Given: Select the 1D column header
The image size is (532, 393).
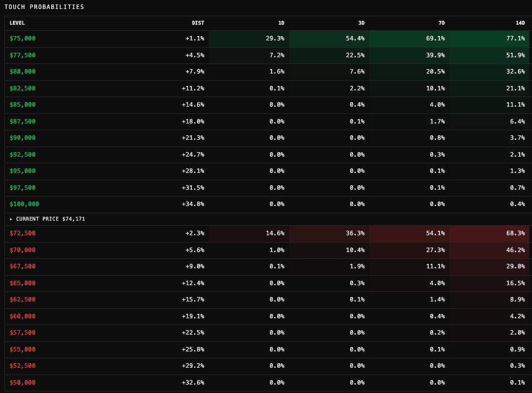Looking at the screenshot, I should coord(281,23).
